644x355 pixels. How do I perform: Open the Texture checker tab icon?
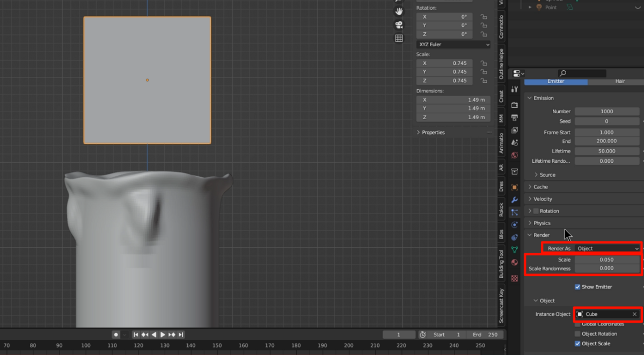coord(515,278)
